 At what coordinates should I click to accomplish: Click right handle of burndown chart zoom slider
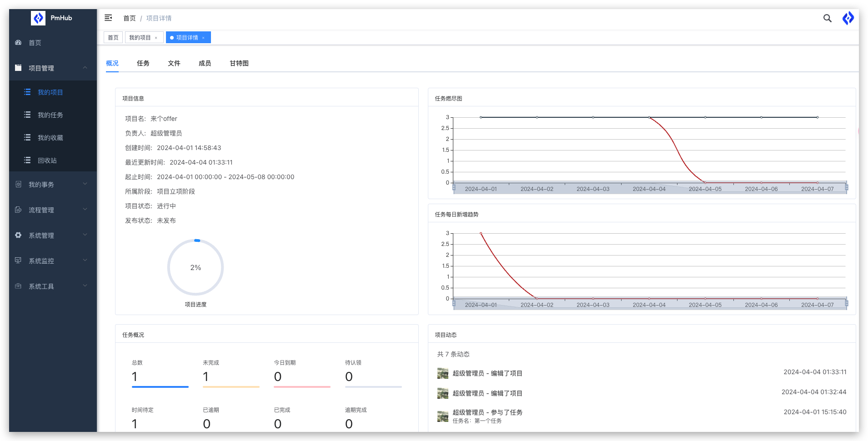[x=846, y=187]
